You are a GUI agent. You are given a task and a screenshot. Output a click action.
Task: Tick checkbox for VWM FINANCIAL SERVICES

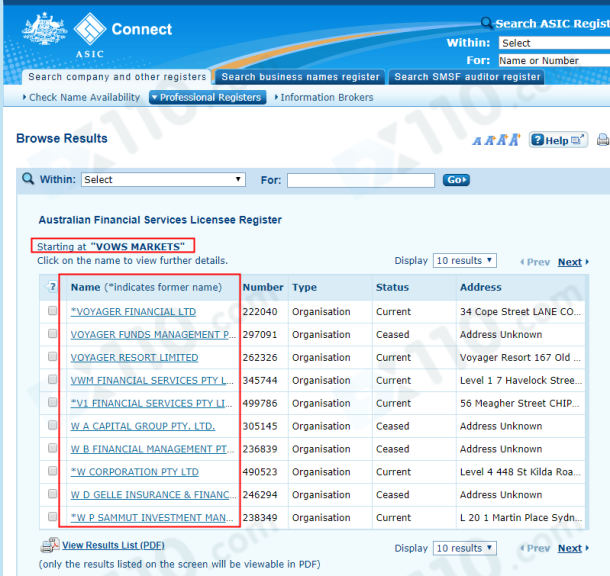click(52, 379)
